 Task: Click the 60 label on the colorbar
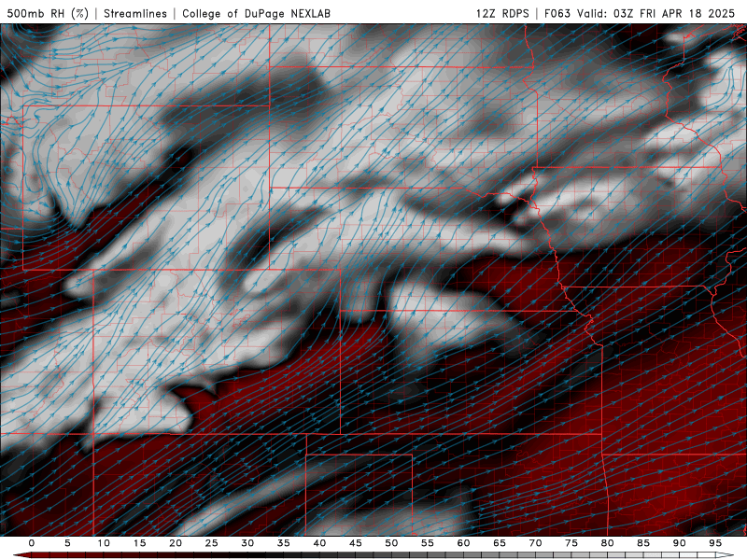463,543
